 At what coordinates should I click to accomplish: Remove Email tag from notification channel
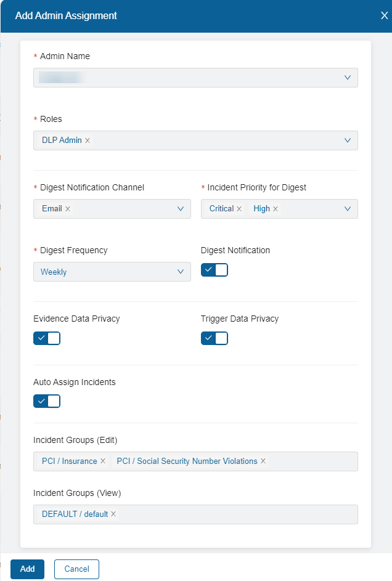[68, 209]
